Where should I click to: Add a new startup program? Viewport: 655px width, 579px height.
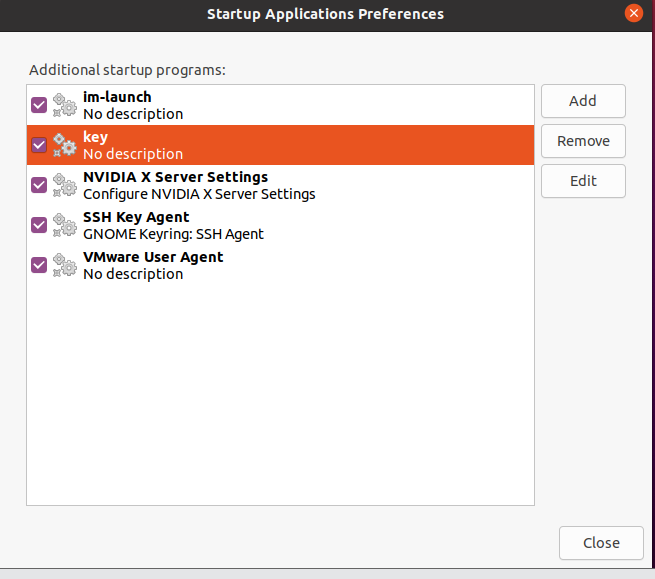point(583,101)
